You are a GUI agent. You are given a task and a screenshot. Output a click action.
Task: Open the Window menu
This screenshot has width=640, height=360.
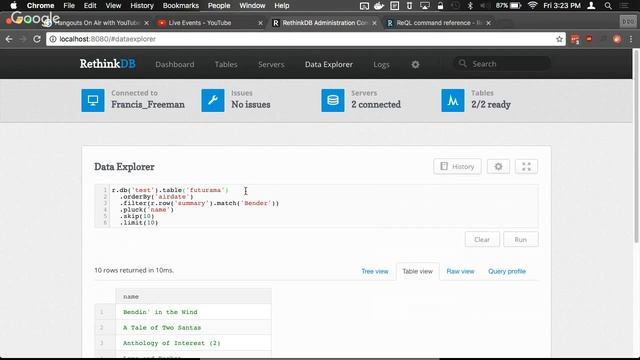(252, 6)
